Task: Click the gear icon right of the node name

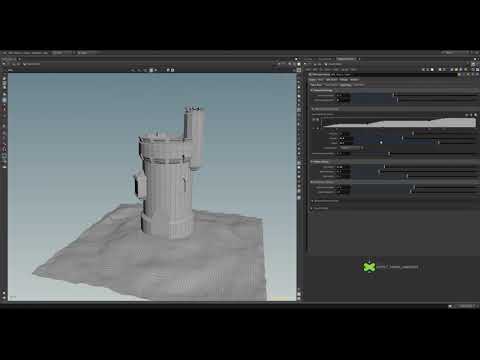Action: [x=460, y=75]
